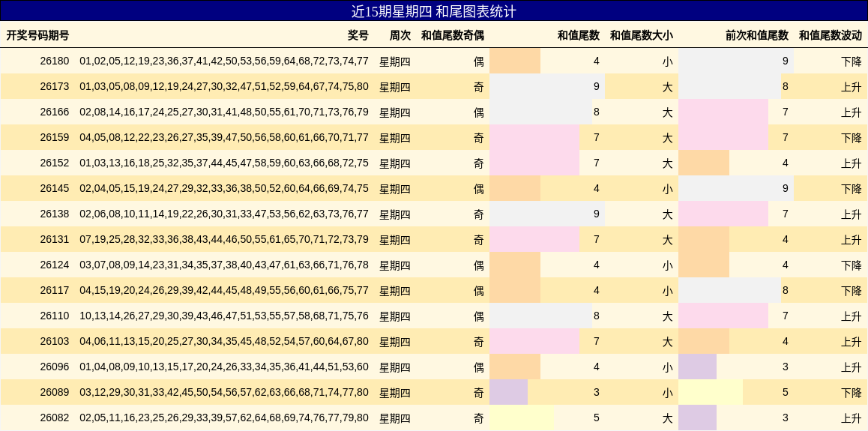The height and width of the screenshot is (431, 868).
Task: Click 下降 in row 26180
Action: coord(852,61)
